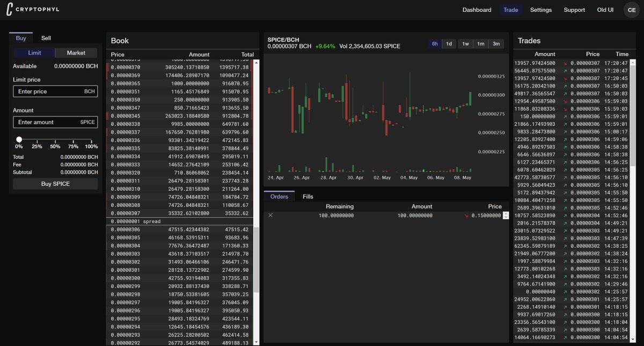Open the CE user avatar menu
This screenshot has width=644, height=346.
pyautogui.click(x=631, y=10)
